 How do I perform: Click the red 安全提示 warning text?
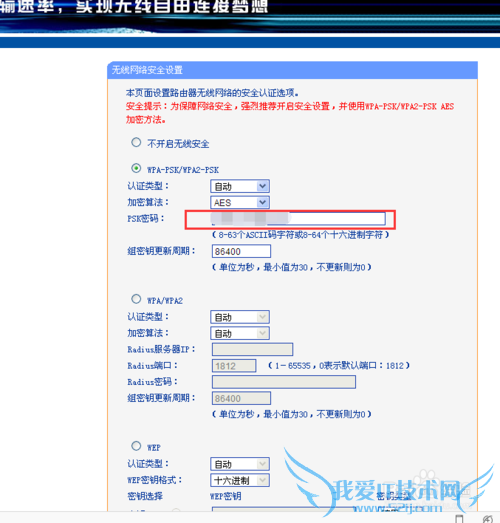tap(290, 113)
